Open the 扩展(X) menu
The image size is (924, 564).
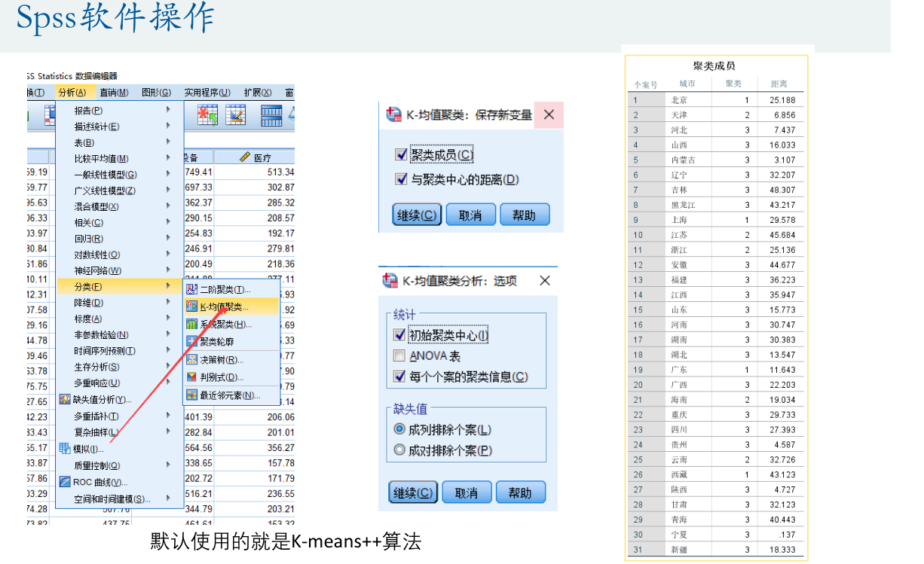pos(258,92)
